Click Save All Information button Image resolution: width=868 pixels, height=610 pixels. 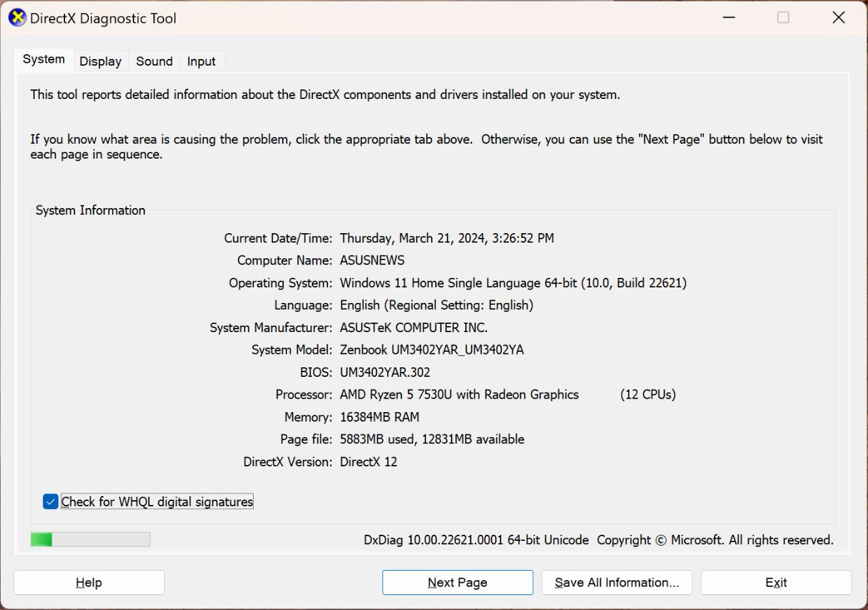[616, 582]
